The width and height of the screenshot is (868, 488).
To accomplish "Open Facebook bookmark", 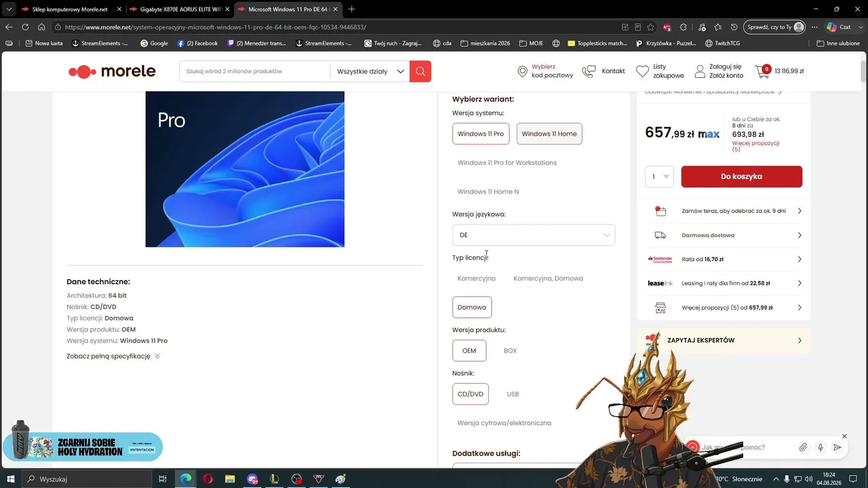I will [197, 43].
